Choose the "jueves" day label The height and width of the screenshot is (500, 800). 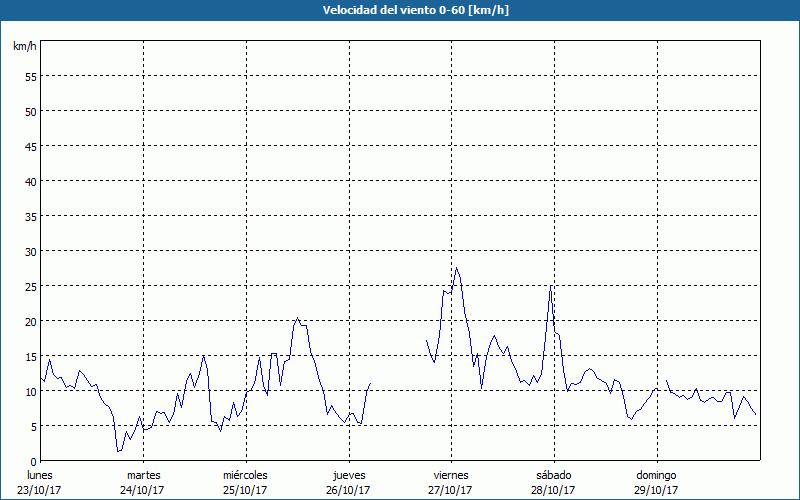coord(348,475)
